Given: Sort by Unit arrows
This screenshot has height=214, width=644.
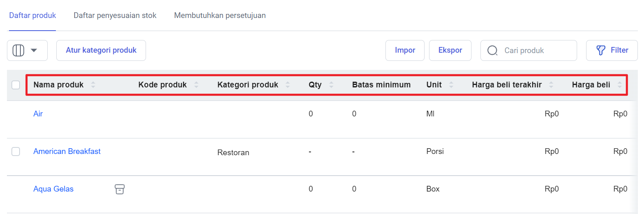Looking at the screenshot, I should point(451,85).
